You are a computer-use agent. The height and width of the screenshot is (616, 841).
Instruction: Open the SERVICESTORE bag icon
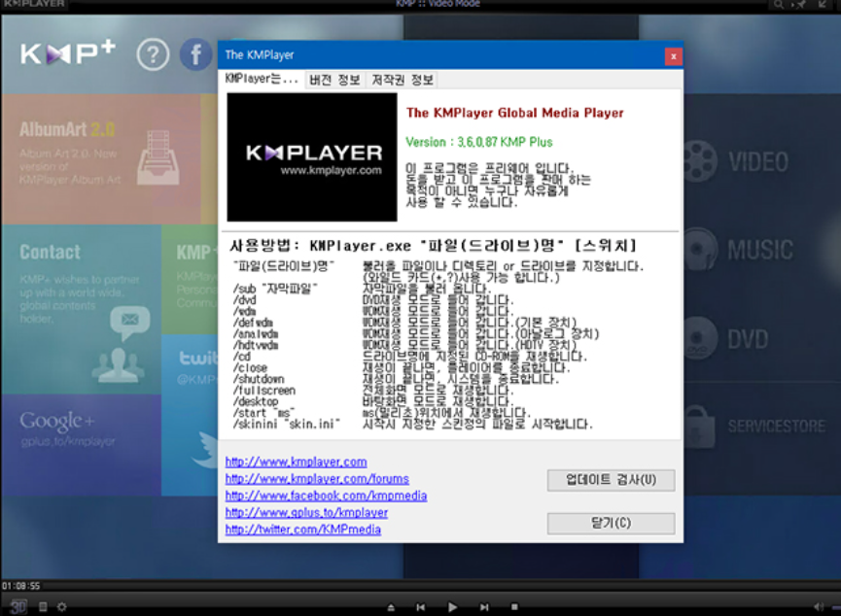699,427
